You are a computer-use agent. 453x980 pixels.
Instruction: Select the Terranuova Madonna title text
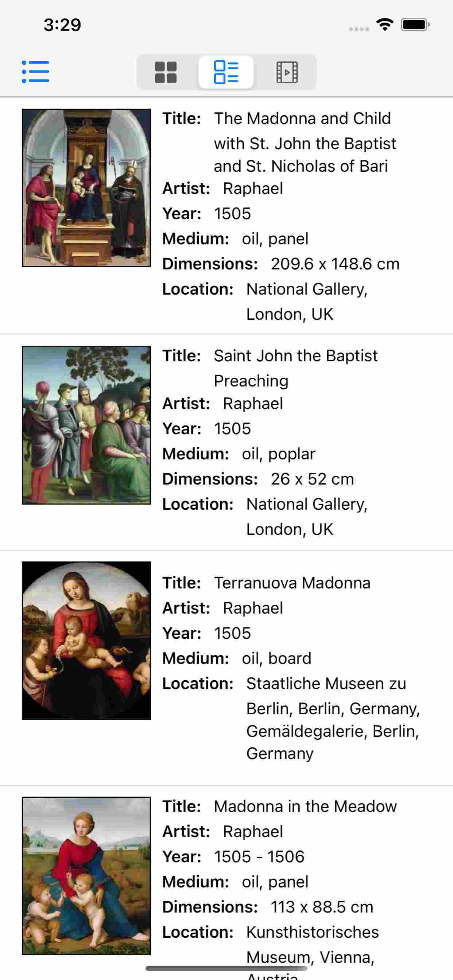[292, 583]
